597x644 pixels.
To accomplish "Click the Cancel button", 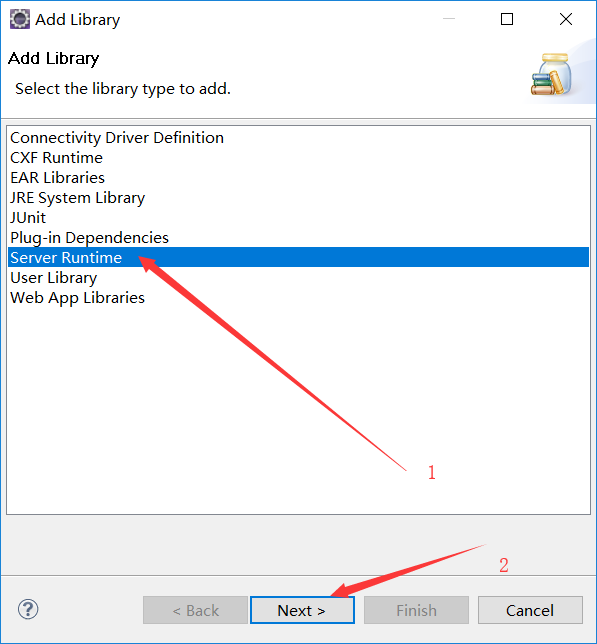I will [530, 610].
